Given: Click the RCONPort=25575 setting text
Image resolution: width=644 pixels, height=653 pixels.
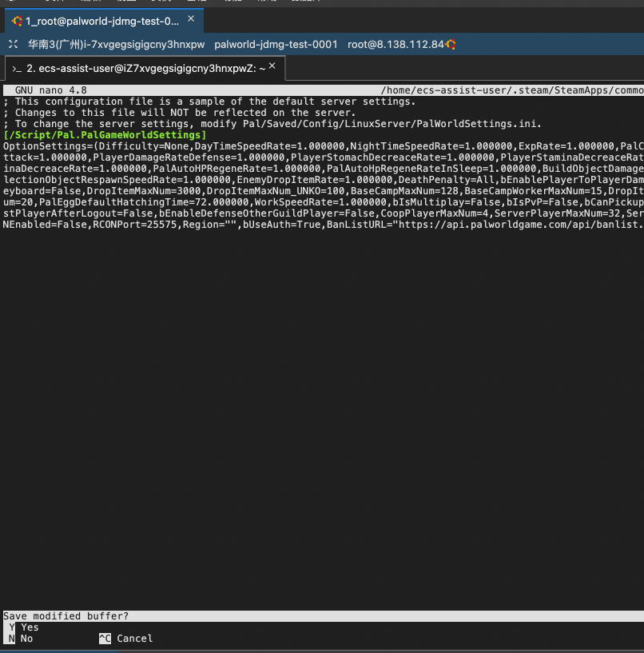Looking at the screenshot, I should 134,225.
